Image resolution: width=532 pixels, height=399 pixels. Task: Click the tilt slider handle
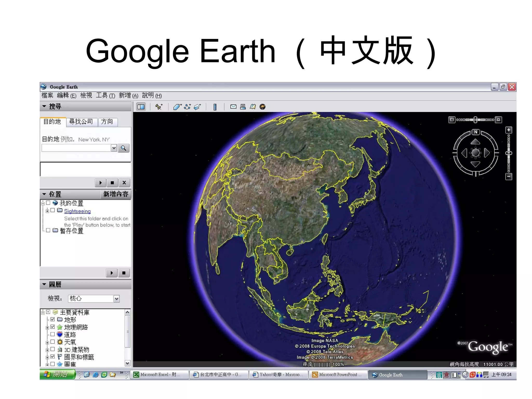pyautogui.click(x=475, y=120)
